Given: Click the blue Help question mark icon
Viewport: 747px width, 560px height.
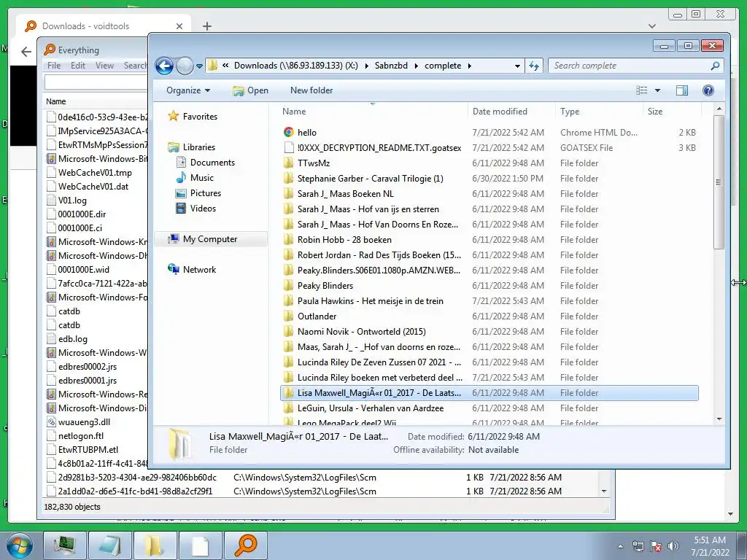Looking at the screenshot, I should pyautogui.click(x=708, y=90).
